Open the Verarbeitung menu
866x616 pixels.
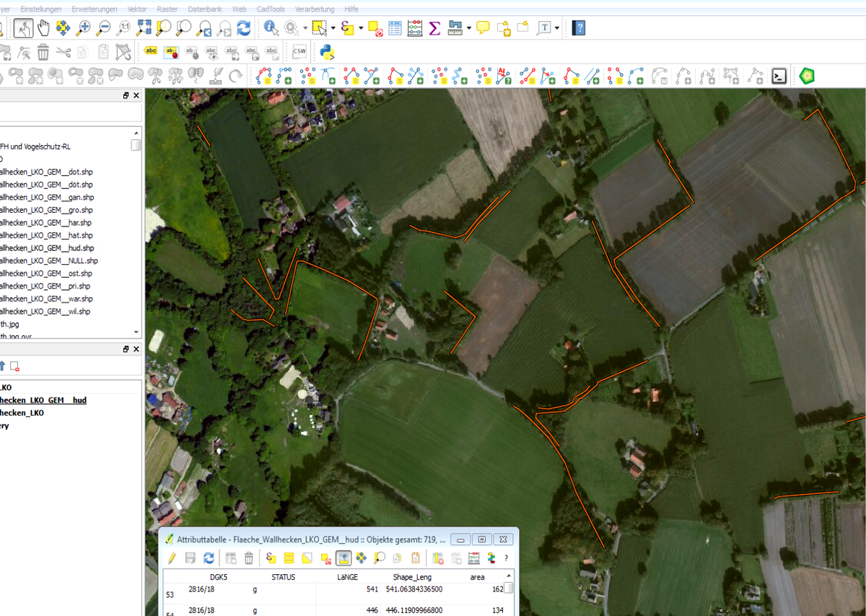point(315,9)
